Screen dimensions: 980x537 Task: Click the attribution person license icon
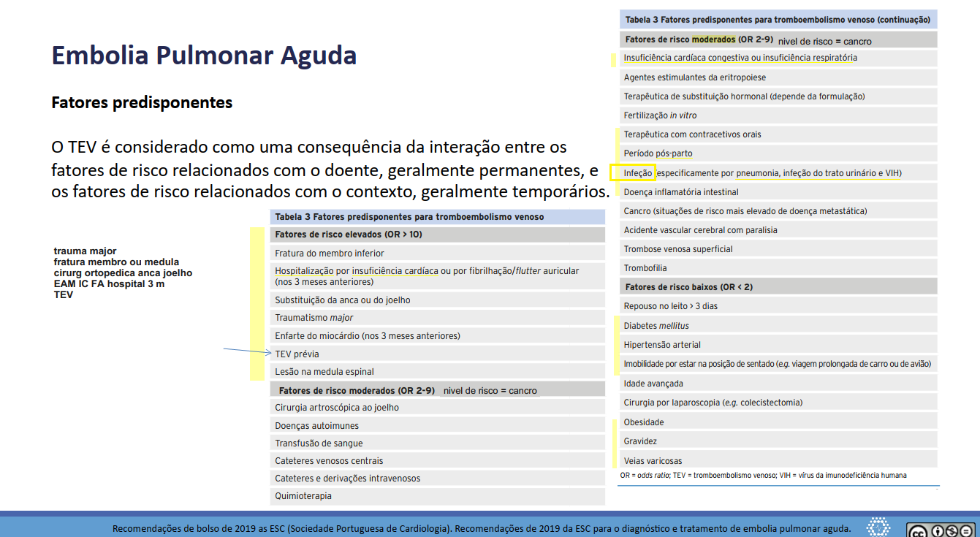(938, 531)
